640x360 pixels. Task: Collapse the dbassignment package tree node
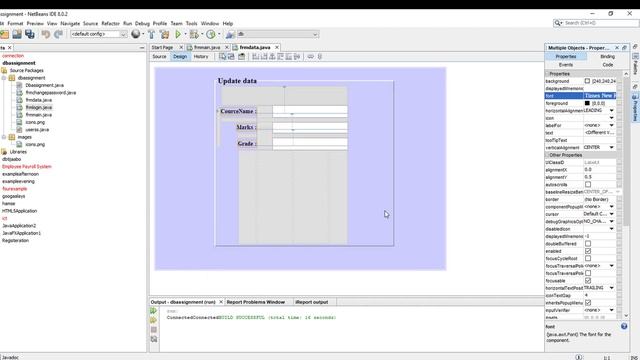coord(4,78)
